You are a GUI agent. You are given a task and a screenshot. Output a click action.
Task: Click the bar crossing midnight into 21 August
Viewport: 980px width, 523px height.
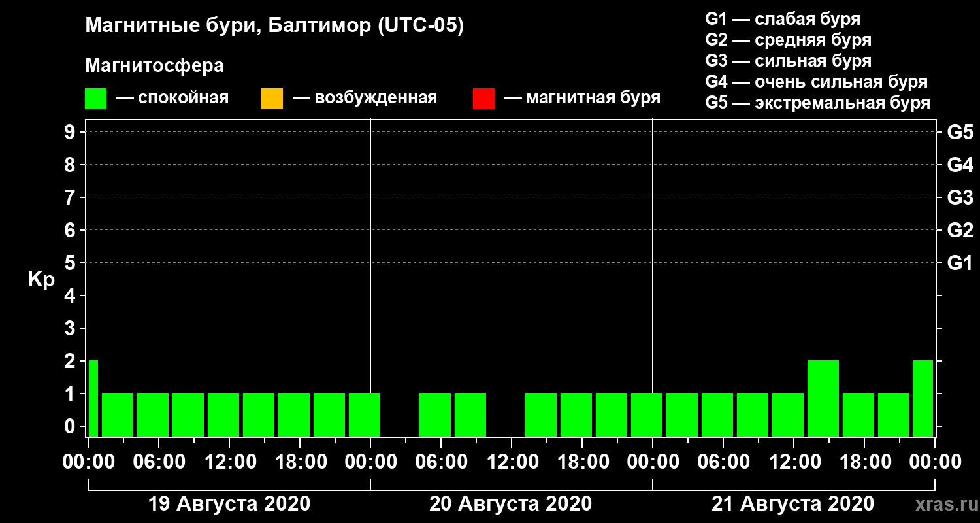pyautogui.click(x=647, y=414)
